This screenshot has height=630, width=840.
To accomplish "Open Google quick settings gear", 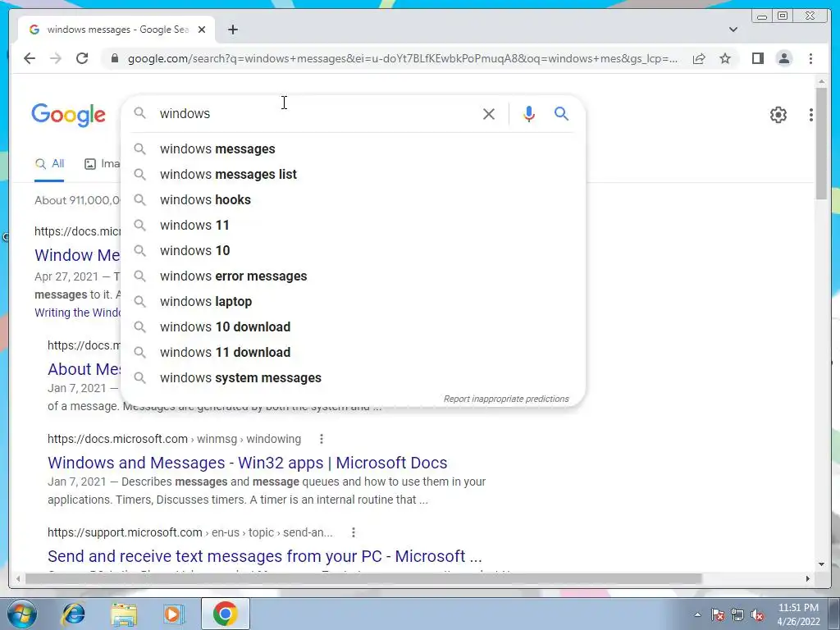I will point(778,115).
